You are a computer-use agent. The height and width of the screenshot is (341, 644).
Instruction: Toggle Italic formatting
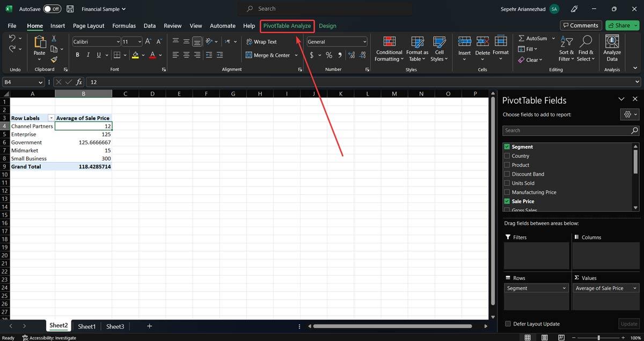click(88, 55)
